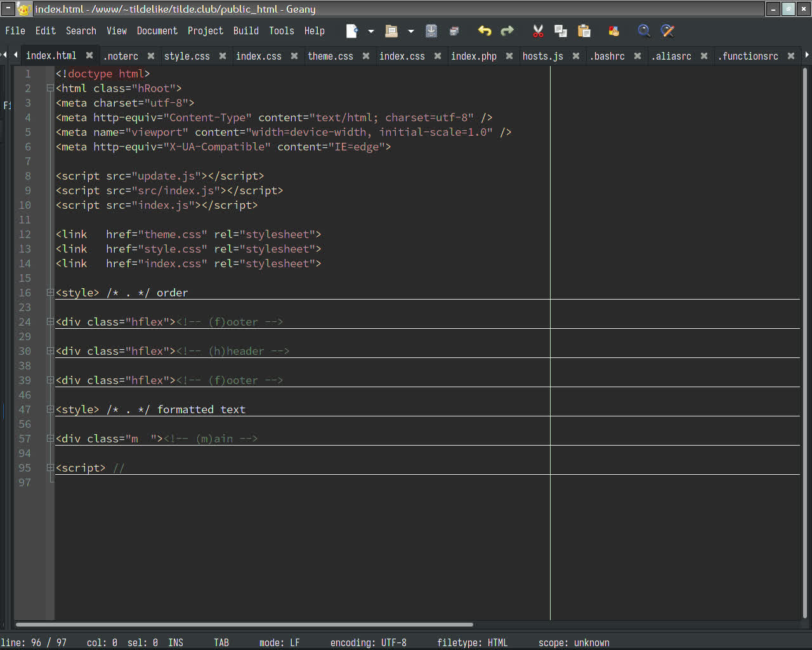Click the Find magnifier icon
Screen dimensions: 812x650
644,31
